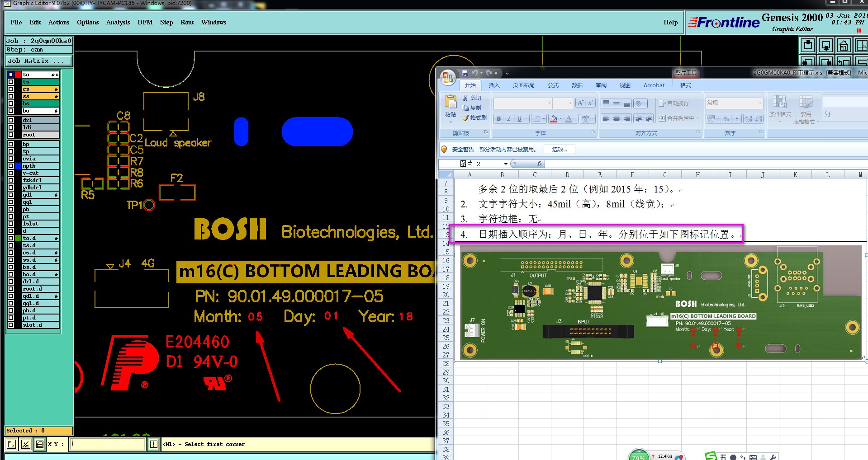Toggle the 'slot.d' layer checkbox
Viewport: 868px width, 460px height.
(11, 325)
